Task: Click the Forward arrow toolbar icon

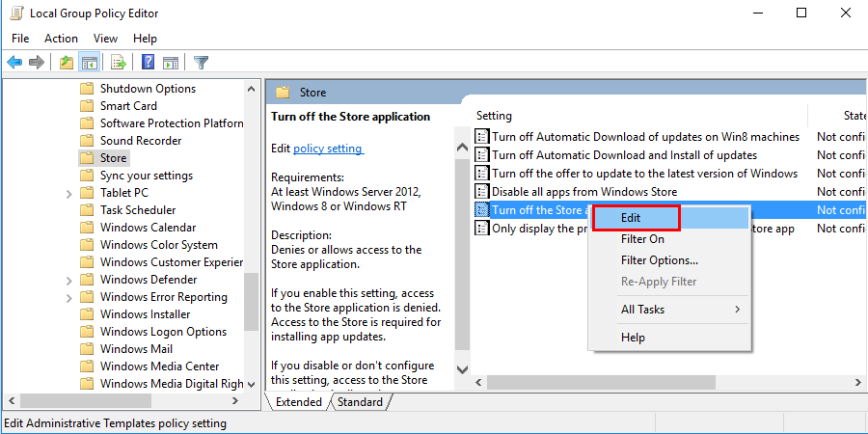Action: click(x=37, y=63)
